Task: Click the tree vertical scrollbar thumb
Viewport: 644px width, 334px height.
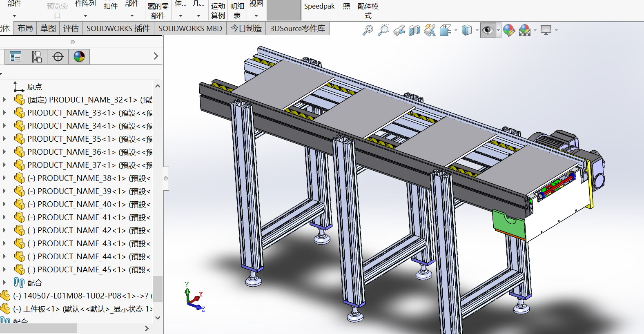Action: pos(158,289)
